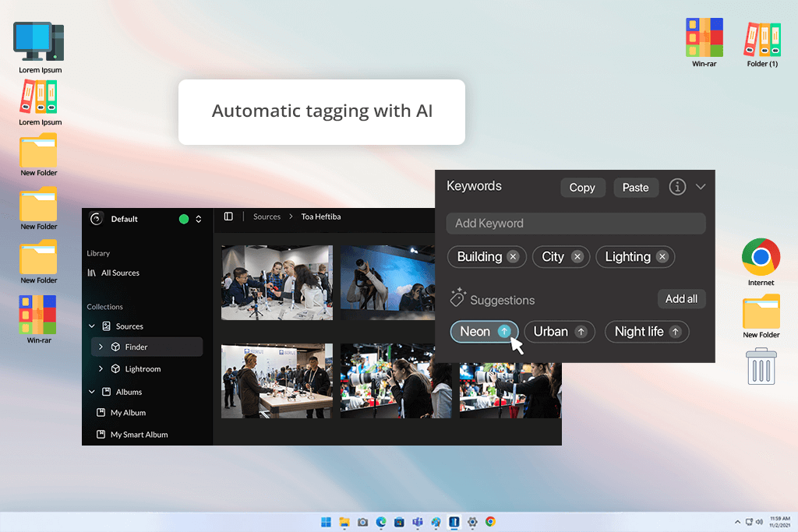Open the Keywords info icon
This screenshot has height=532, width=798.
click(677, 187)
